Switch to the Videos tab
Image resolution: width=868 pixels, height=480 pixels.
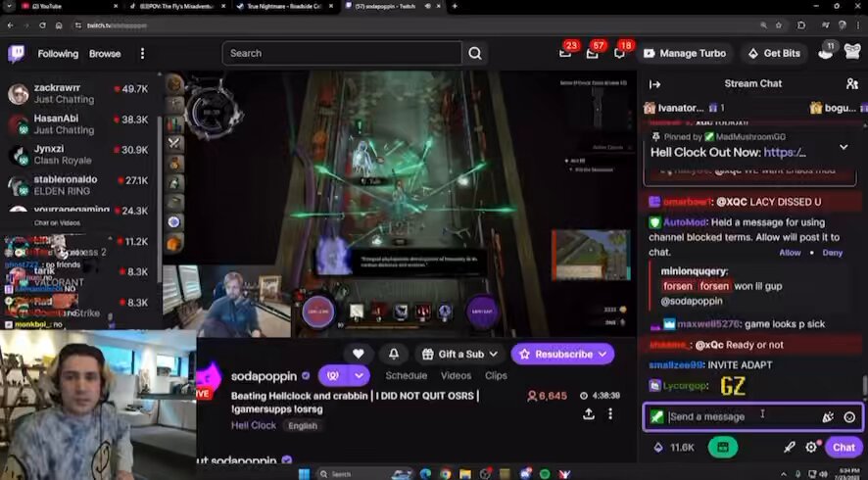456,375
